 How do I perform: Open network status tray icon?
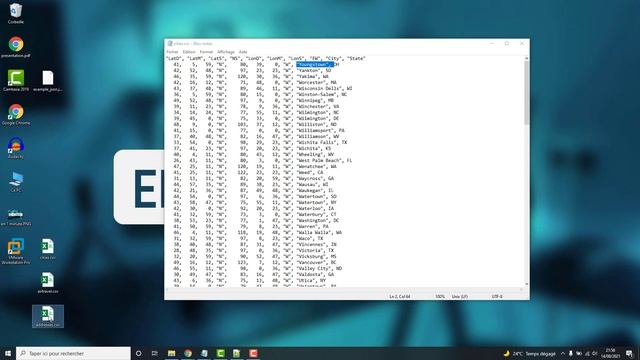pos(587,353)
